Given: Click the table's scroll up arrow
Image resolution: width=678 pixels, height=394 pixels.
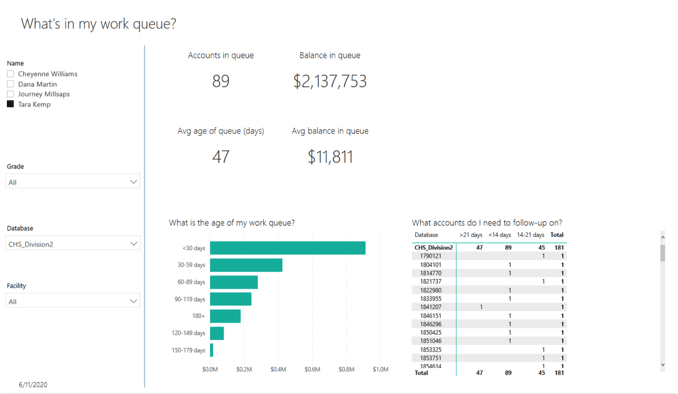Looking at the screenshot, I should [662, 237].
